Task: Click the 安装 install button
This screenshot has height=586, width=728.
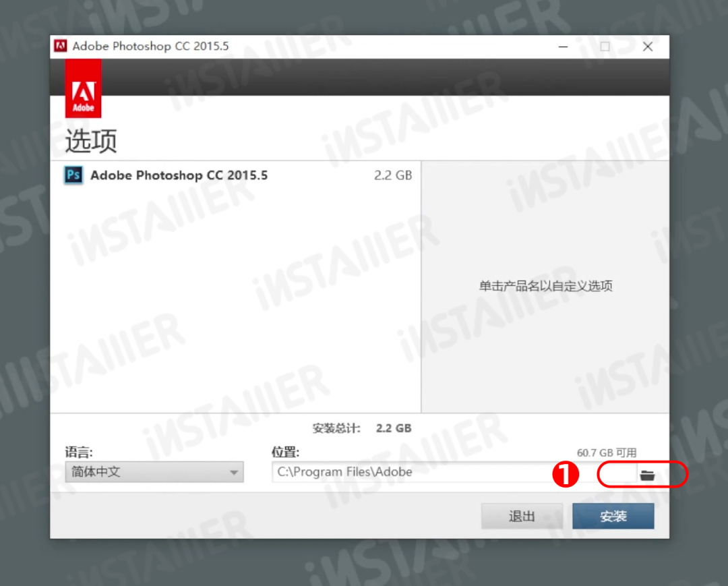Action: pos(613,516)
